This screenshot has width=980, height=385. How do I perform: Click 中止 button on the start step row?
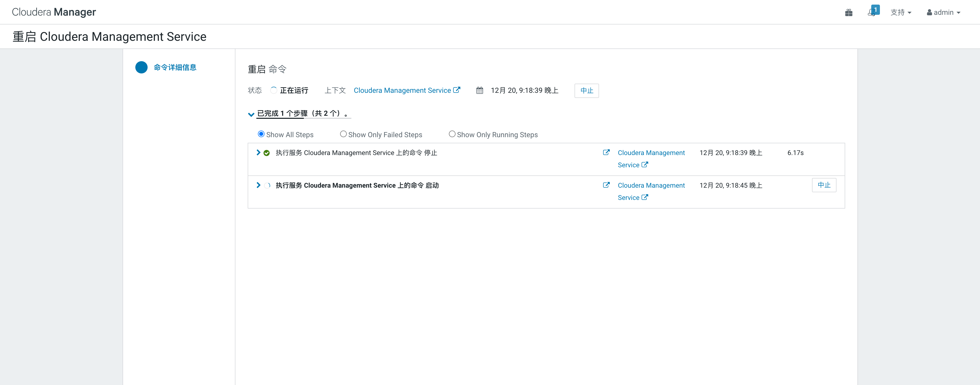[x=824, y=185]
